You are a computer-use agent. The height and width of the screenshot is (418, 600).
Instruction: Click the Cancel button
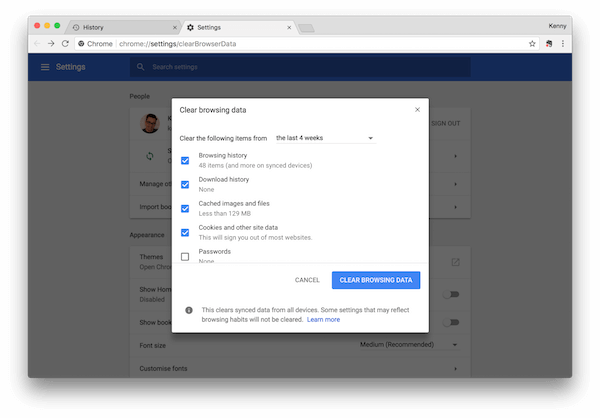307,280
